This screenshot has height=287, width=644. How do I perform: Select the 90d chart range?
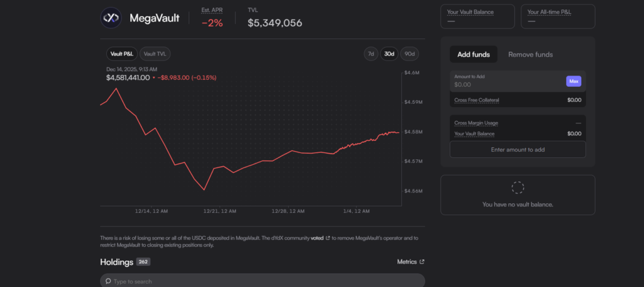click(x=409, y=54)
